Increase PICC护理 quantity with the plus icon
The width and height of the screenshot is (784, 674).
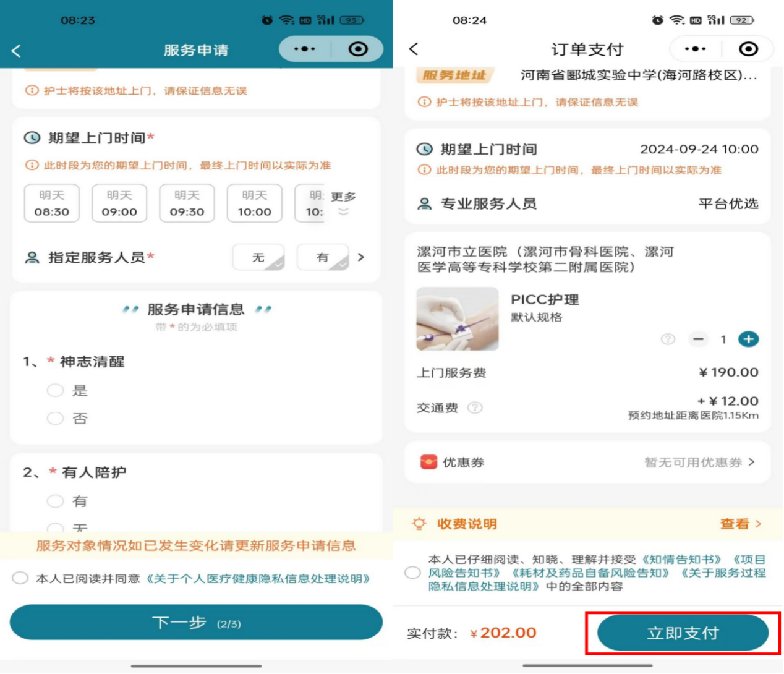(748, 339)
